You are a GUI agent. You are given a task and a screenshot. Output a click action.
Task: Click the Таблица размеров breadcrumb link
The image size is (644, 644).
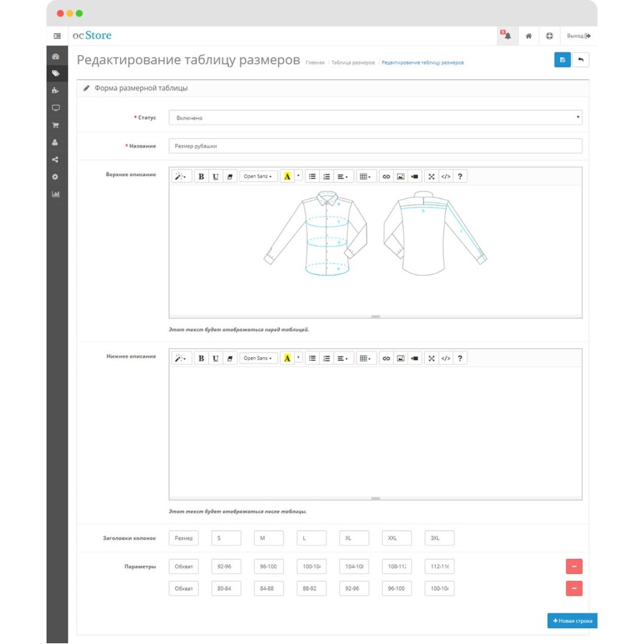coord(353,63)
